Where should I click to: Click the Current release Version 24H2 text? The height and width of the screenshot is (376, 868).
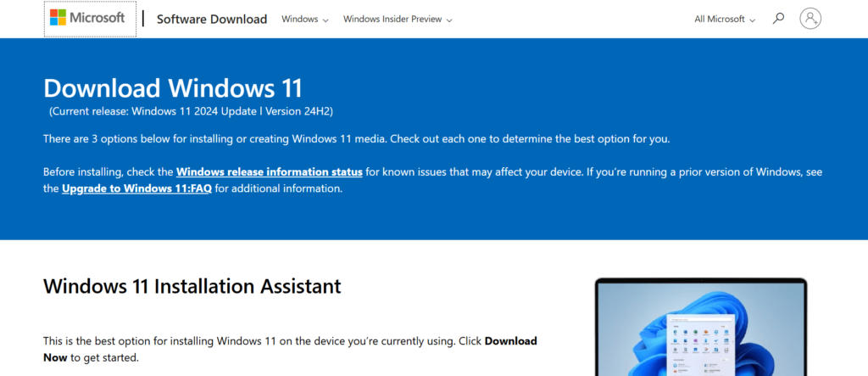coord(191,111)
